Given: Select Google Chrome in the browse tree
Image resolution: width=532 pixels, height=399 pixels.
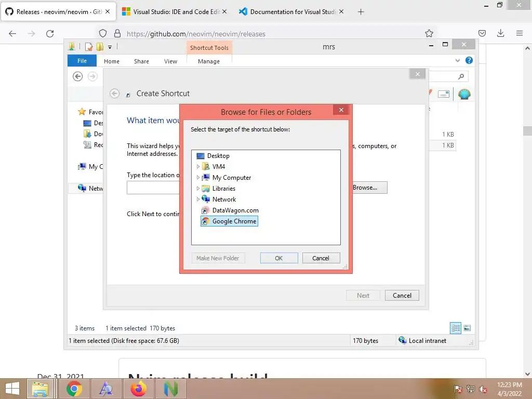Looking at the screenshot, I should pyautogui.click(x=229, y=221).
